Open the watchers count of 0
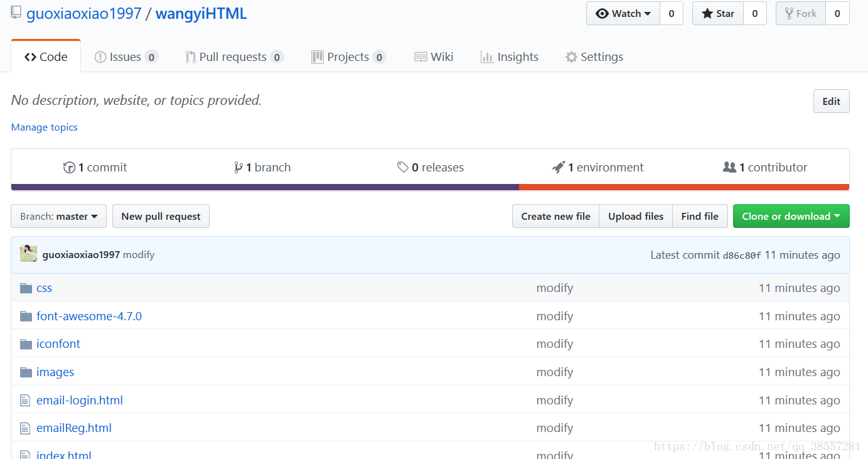The width and height of the screenshot is (868, 459). [672, 13]
